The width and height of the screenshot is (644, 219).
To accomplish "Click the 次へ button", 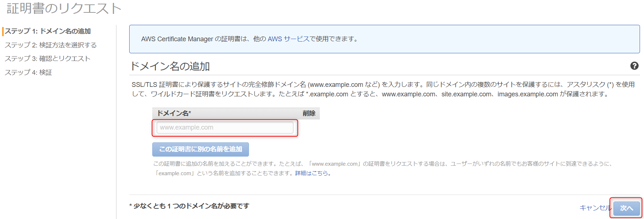I will 626,208.
